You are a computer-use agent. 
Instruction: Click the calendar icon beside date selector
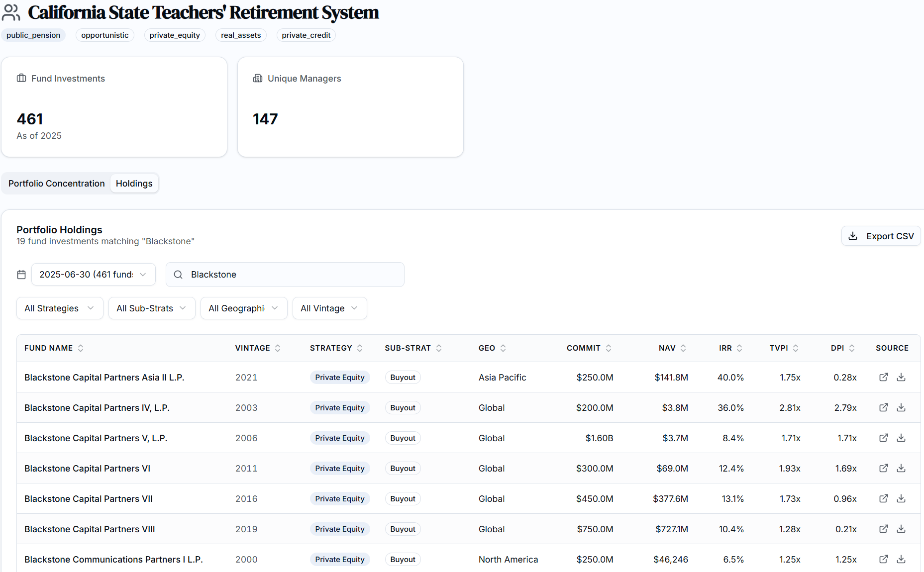pos(21,275)
